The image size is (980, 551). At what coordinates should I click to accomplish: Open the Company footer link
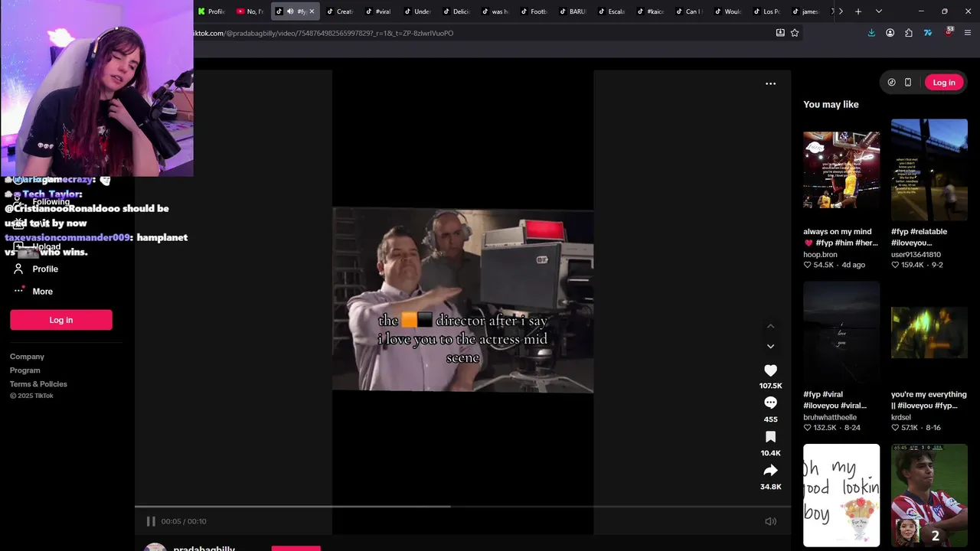27,357
